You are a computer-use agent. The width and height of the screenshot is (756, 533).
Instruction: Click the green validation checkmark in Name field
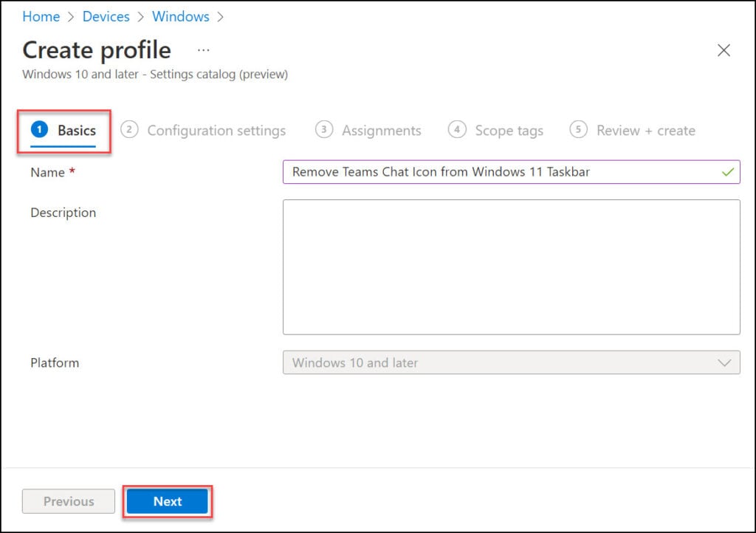pyautogui.click(x=728, y=172)
